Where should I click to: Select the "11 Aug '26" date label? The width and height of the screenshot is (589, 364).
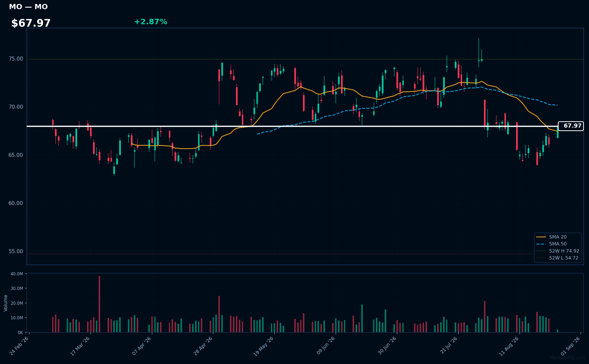[509, 346]
